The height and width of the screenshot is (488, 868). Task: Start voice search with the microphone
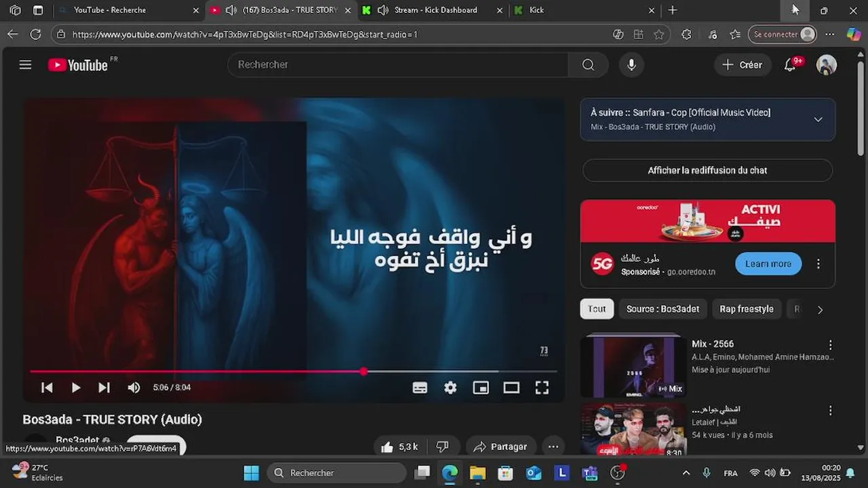pyautogui.click(x=631, y=64)
